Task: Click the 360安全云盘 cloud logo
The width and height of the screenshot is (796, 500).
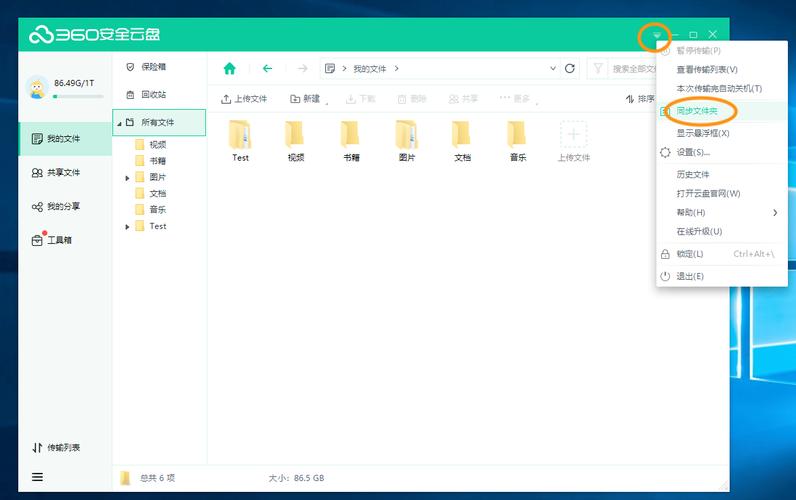Action: 94,35
